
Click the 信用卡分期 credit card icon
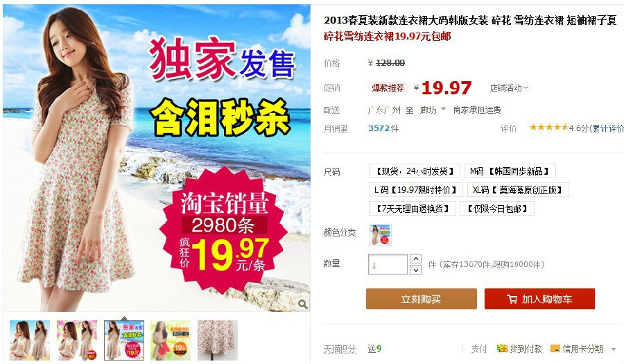[x=555, y=349]
